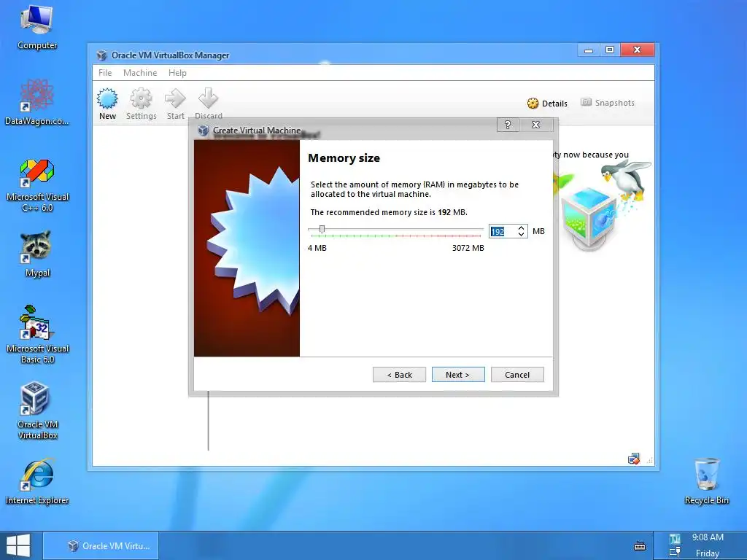747x560 pixels.
Task: Click the "3072 MB" maximum memory label
Action: point(468,248)
